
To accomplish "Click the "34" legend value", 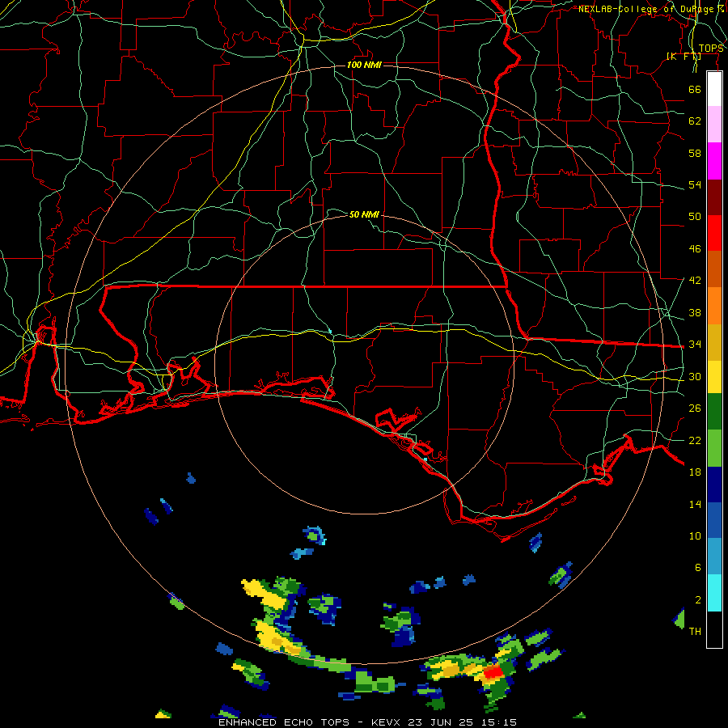I will [x=695, y=345].
